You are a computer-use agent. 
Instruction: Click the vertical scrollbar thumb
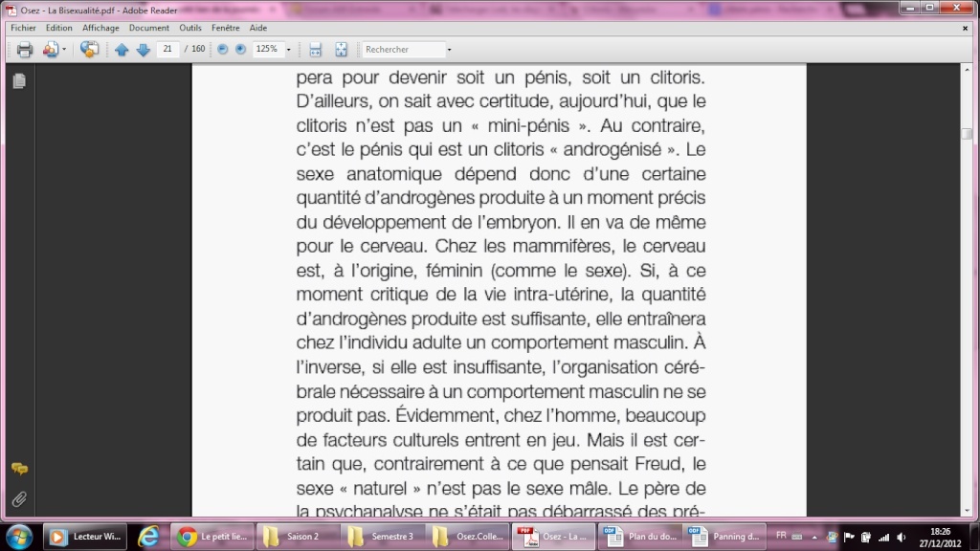click(967, 133)
